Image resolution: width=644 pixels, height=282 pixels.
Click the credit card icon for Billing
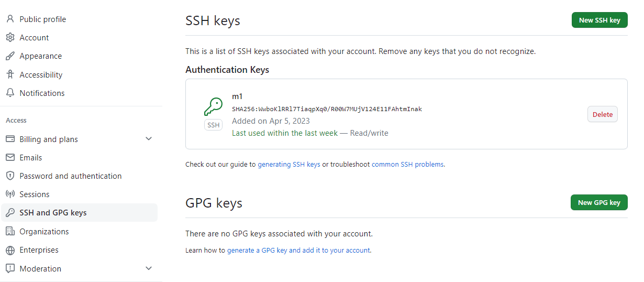tap(10, 139)
